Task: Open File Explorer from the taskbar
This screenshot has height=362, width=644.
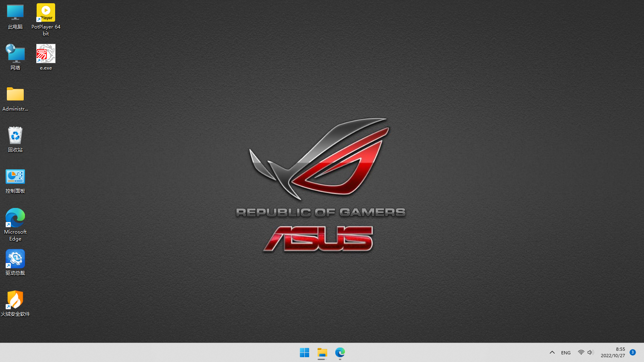Action: (322, 353)
